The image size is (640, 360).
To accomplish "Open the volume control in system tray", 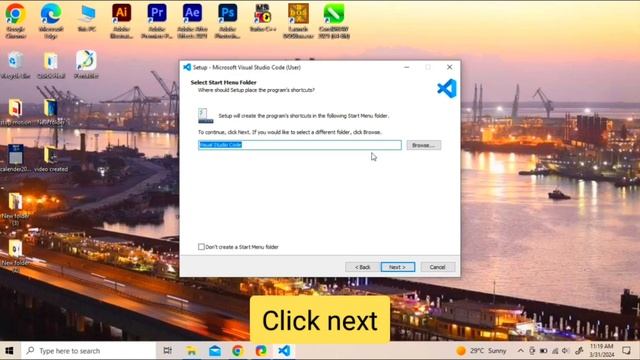I will click(x=566, y=351).
